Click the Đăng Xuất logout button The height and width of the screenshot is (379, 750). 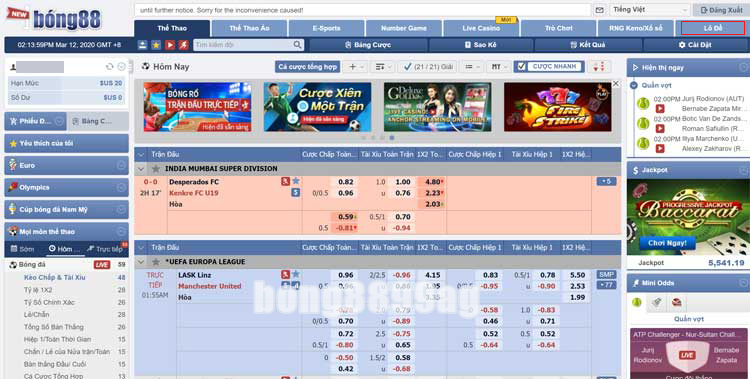tap(721, 10)
